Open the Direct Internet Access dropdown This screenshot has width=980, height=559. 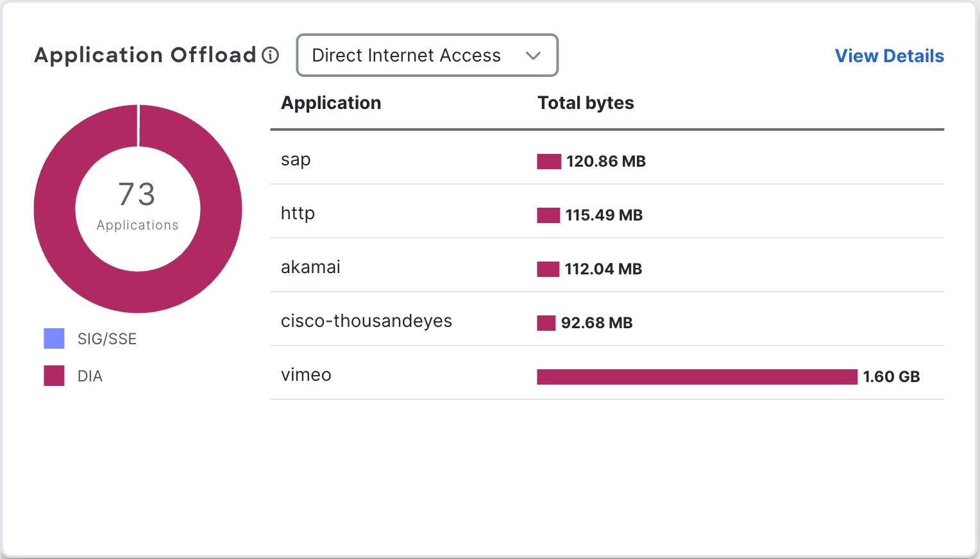(427, 55)
